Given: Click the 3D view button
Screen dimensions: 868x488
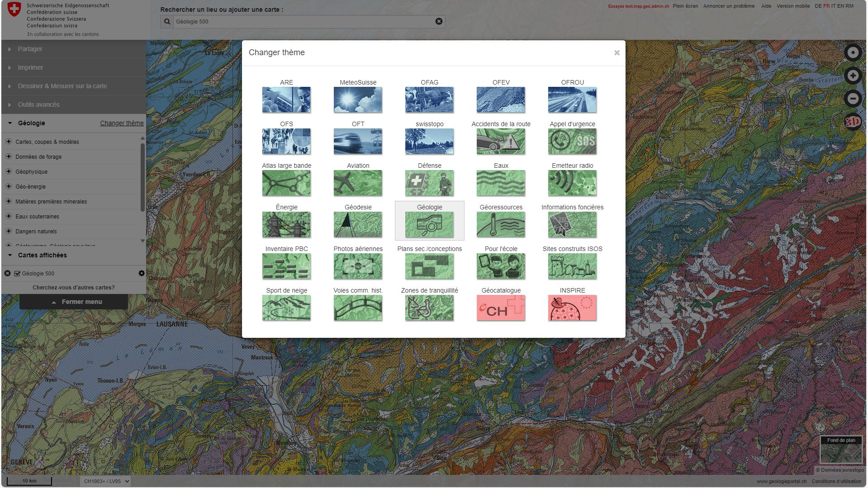Looking at the screenshot, I should tap(853, 122).
